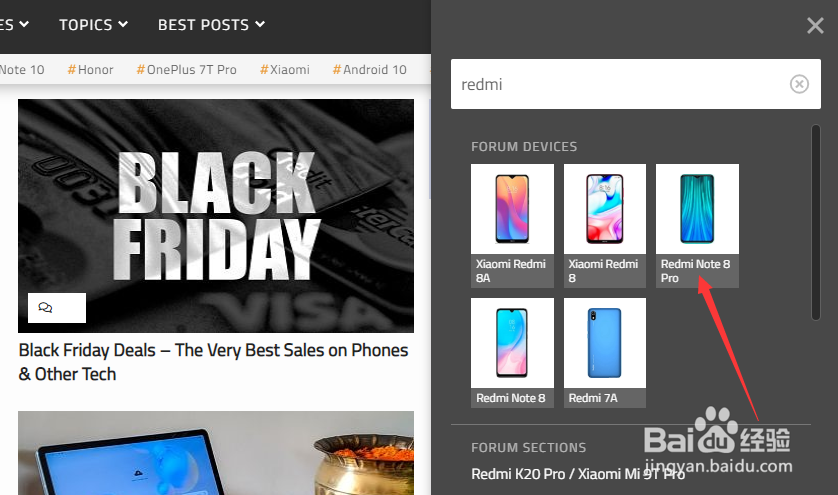838x495 pixels.
Task: Expand the TOPICS dropdown menu
Action: (x=94, y=25)
